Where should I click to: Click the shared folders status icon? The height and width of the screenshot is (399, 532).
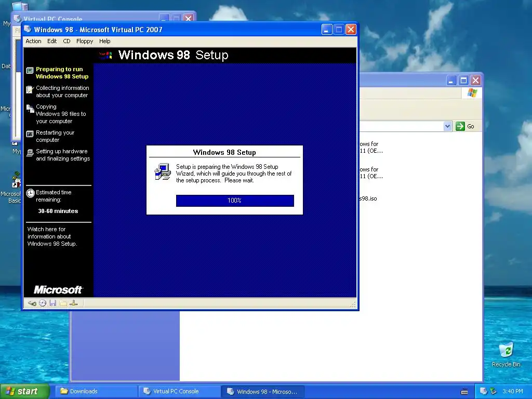tap(63, 303)
